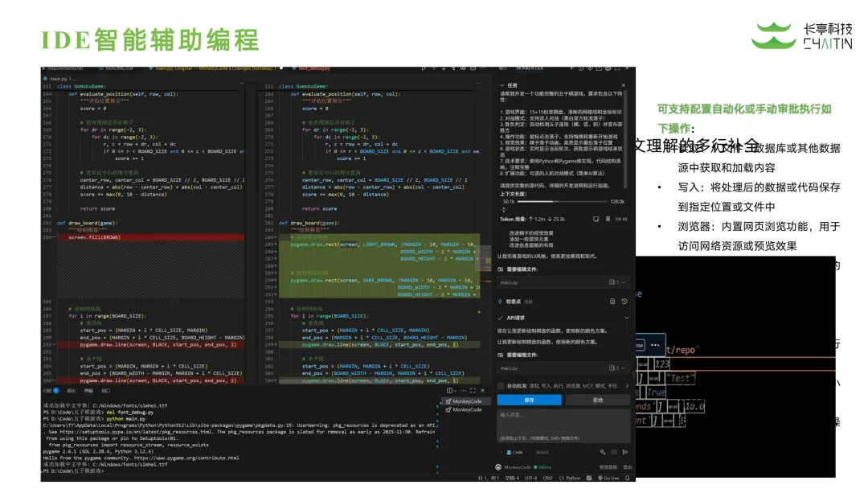
Task: Enable the 自动批准 auto-approve checkbox
Action: pos(501,386)
